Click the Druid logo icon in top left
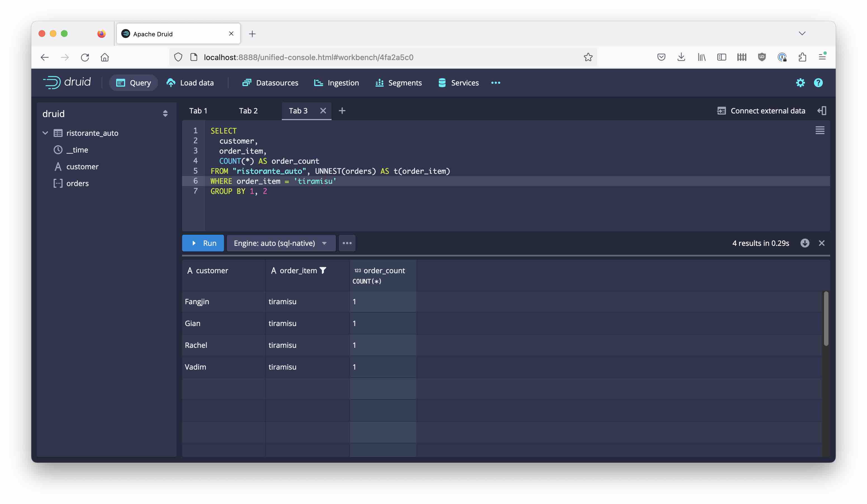867x504 pixels. (x=52, y=82)
